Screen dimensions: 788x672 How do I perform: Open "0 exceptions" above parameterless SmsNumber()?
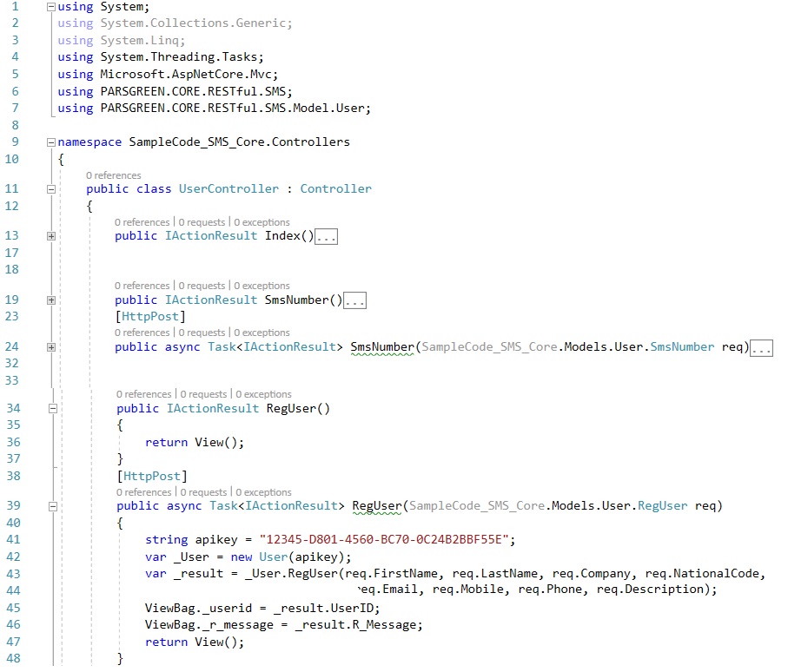[262, 286]
